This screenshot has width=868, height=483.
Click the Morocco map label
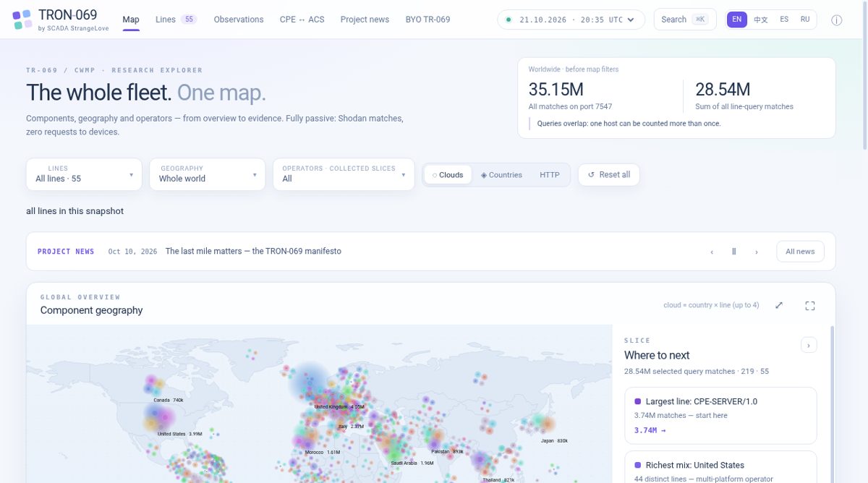[323, 453]
